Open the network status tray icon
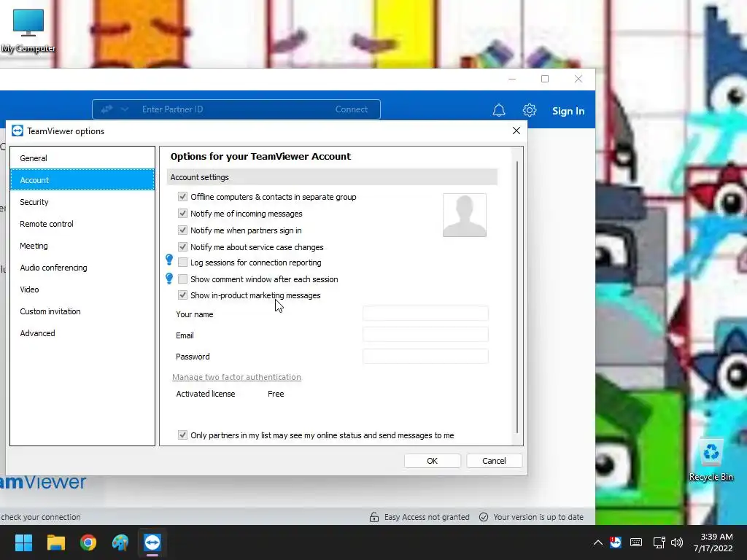747x560 pixels. pyautogui.click(x=659, y=542)
